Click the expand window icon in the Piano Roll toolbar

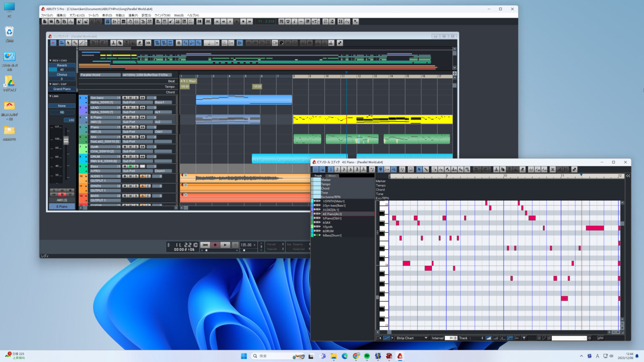click(x=574, y=169)
